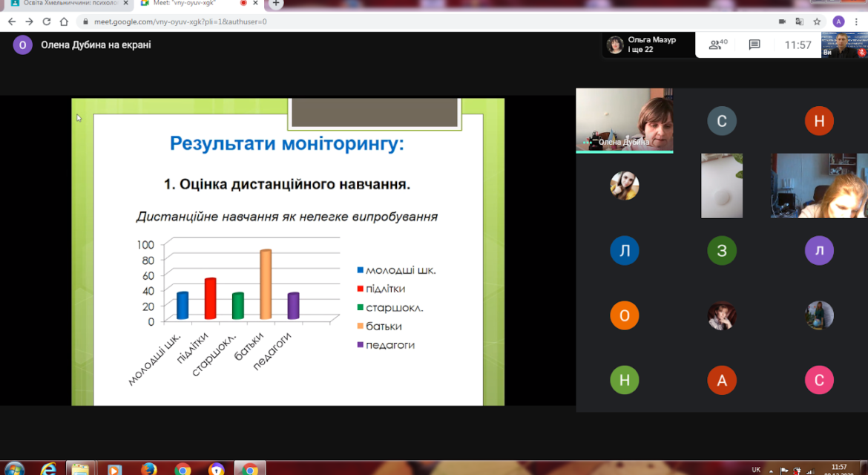This screenshot has width=868, height=475.
Task: Go to browser home page icon
Action: (x=64, y=22)
